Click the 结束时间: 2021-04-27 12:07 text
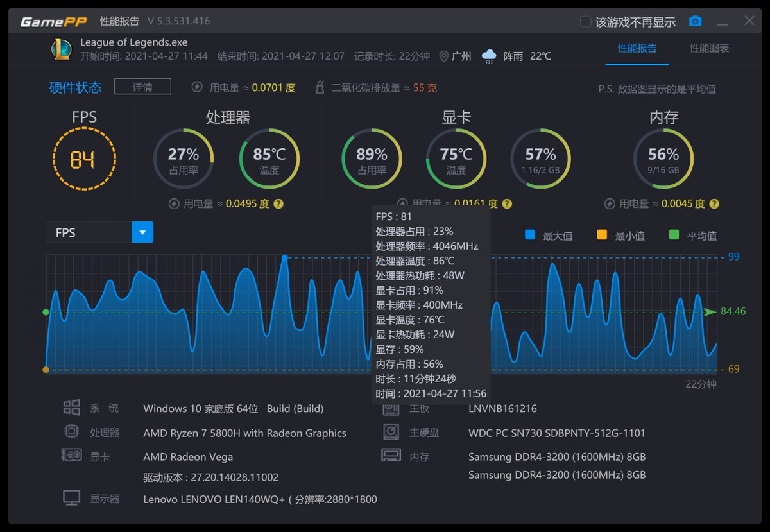The height and width of the screenshot is (532, 770). tap(280, 56)
